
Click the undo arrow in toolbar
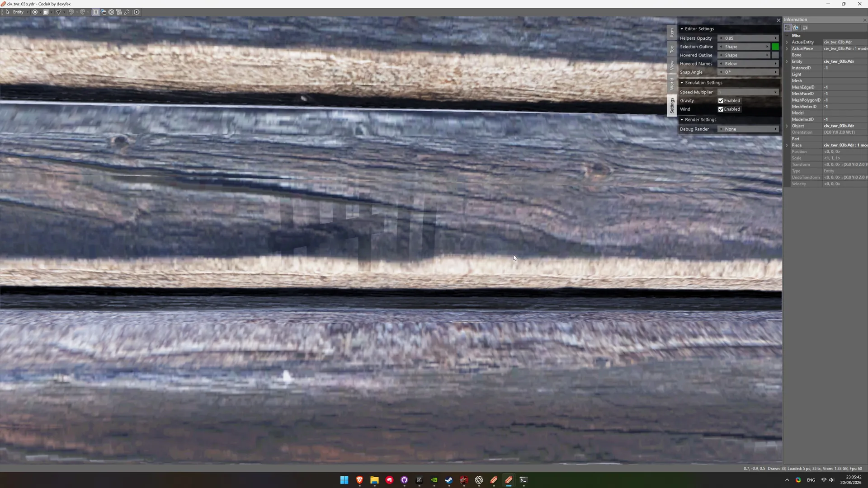click(x=71, y=12)
